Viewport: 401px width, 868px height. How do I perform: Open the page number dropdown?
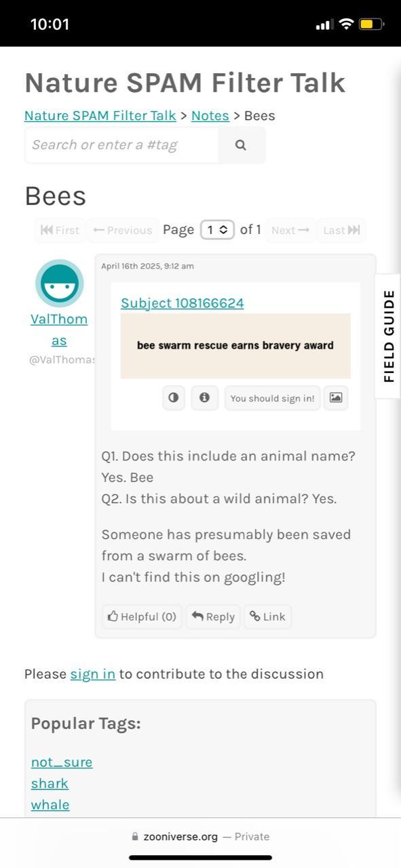click(217, 230)
